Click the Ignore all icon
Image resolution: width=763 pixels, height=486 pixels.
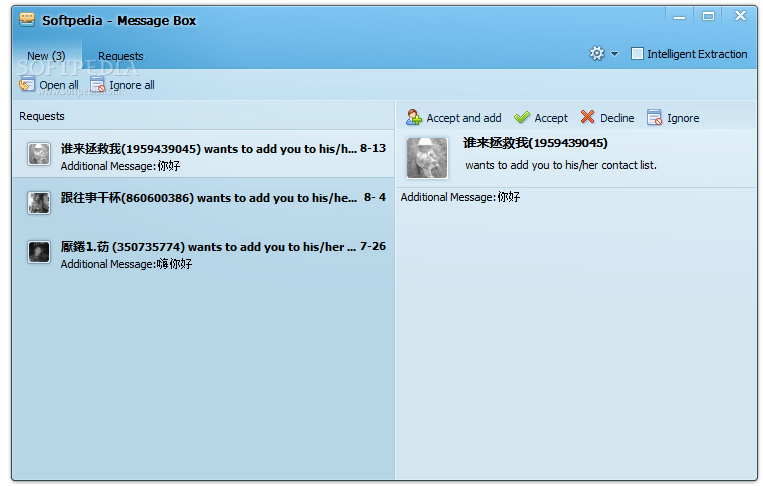97,85
